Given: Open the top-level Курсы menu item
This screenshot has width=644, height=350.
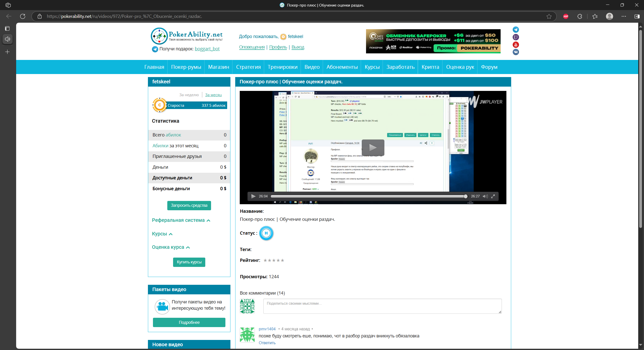Looking at the screenshot, I should (372, 67).
